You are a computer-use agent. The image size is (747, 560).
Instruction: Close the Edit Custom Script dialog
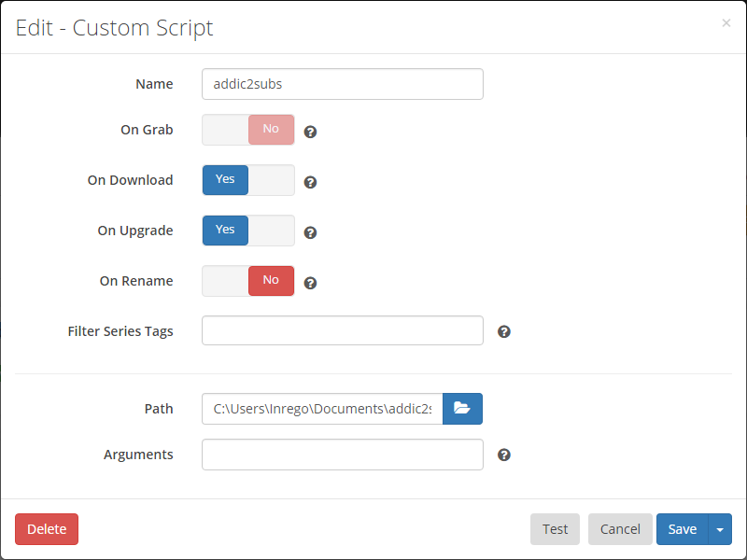pos(726,23)
